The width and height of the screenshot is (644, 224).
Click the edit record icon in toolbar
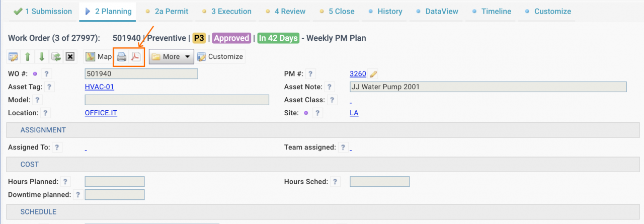tap(14, 57)
